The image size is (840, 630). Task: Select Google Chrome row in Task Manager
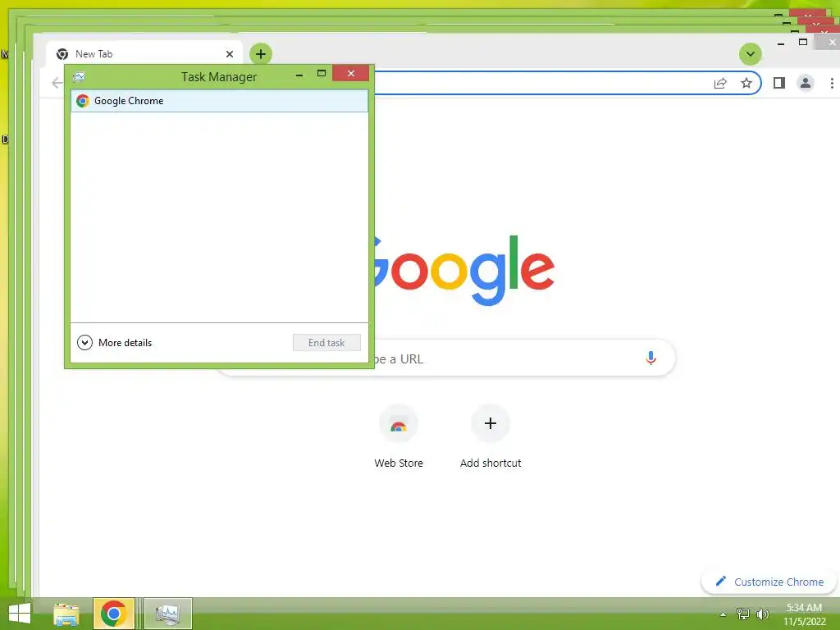(x=219, y=101)
